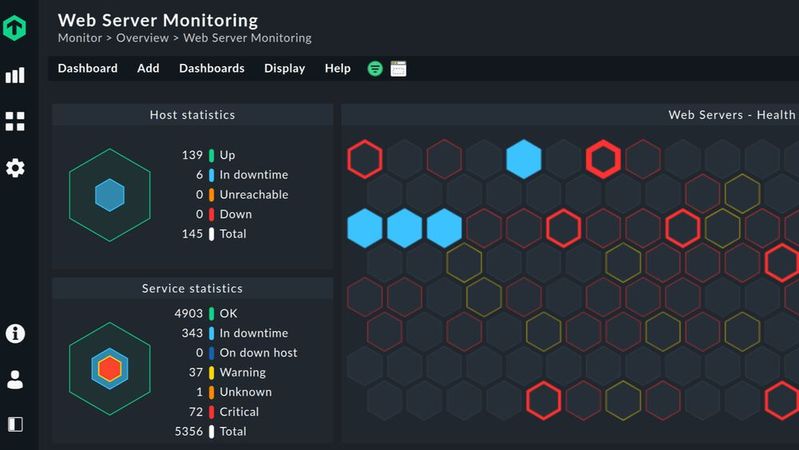Click the Host statistics hexagon chart

[x=110, y=195]
